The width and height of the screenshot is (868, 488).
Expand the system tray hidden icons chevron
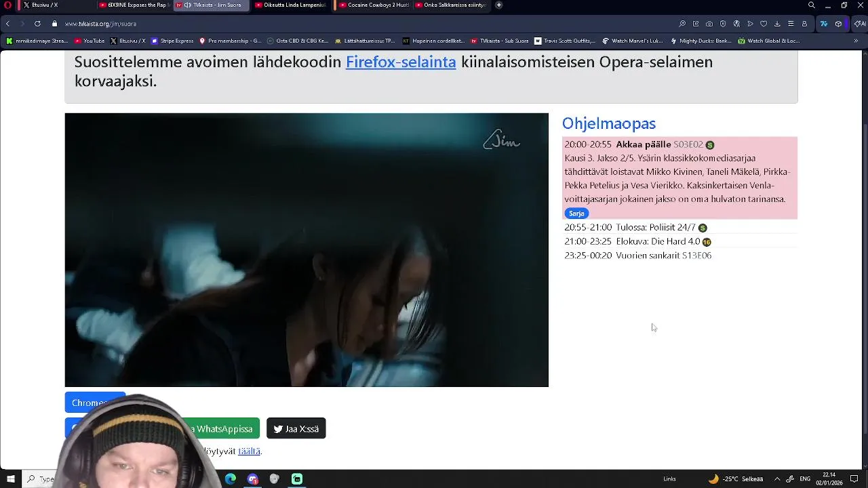coord(777,479)
